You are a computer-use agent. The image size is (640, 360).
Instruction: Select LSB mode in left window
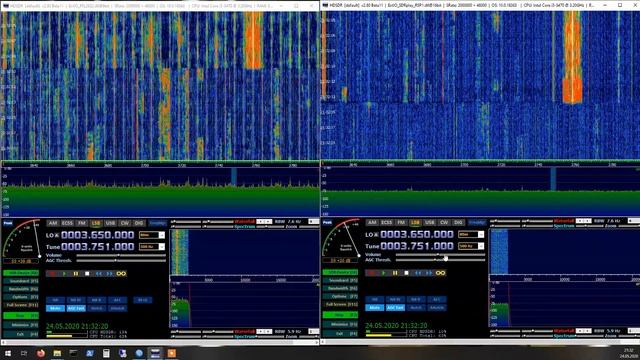point(96,223)
